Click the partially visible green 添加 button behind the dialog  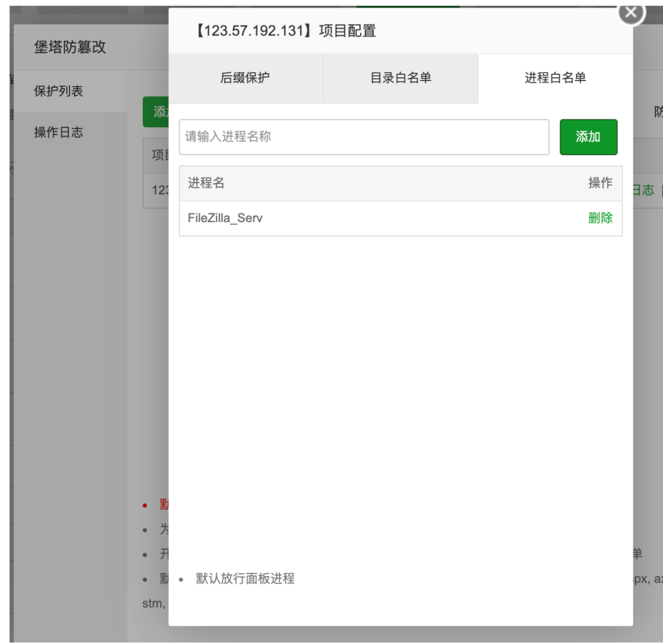coord(154,109)
